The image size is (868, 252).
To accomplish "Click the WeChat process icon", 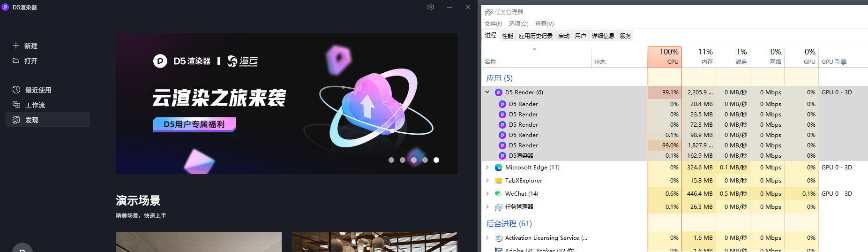I will (x=499, y=194).
